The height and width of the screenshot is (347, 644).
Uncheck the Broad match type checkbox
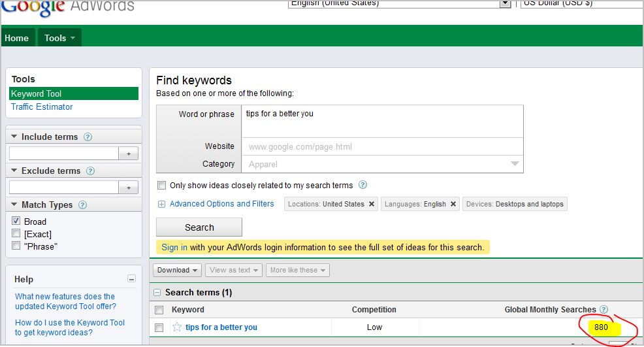pyautogui.click(x=16, y=222)
